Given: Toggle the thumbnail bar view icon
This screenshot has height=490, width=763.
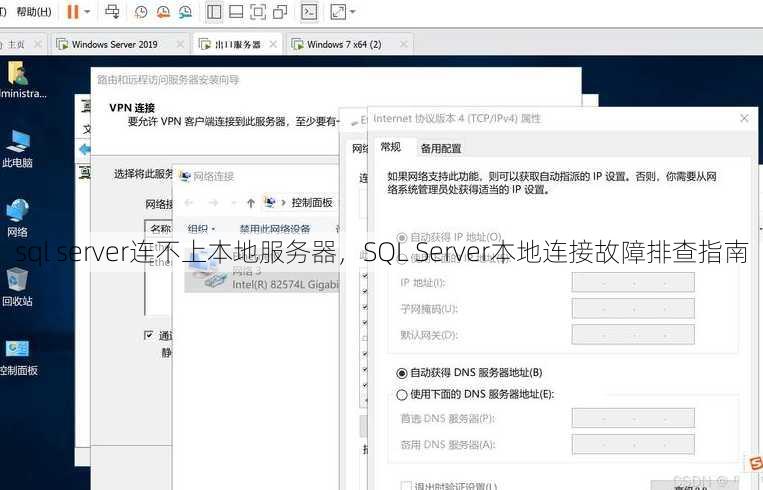Looking at the screenshot, I should point(236,12).
